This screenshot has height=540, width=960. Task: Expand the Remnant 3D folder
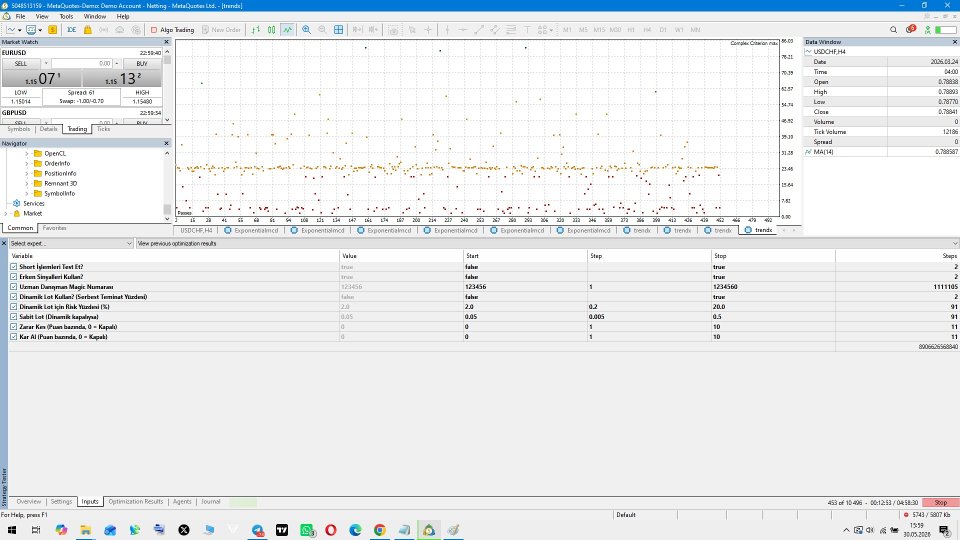click(x=27, y=184)
